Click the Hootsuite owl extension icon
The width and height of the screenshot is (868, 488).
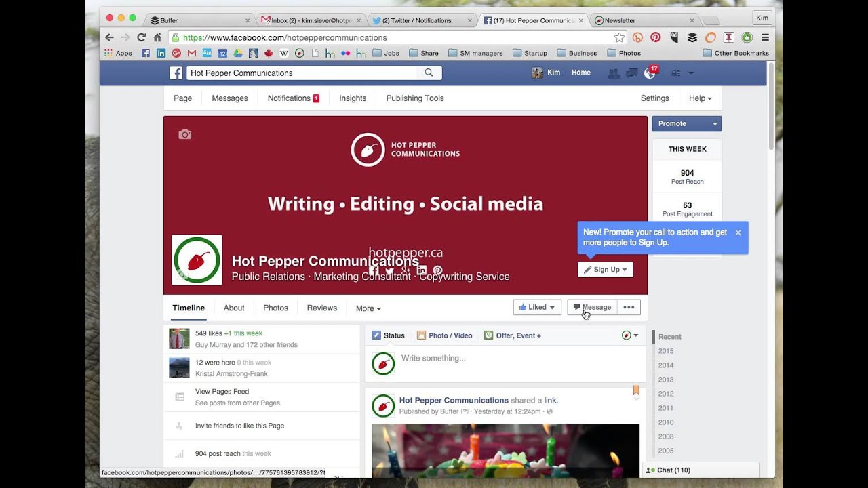click(674, 37)
